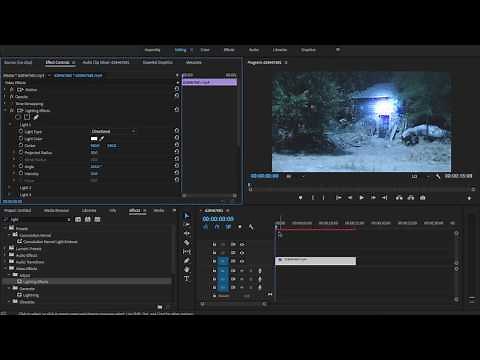480x360 pixels.
Task: Step back one frame
Action: pyautogui.click(x=350, y=198)
